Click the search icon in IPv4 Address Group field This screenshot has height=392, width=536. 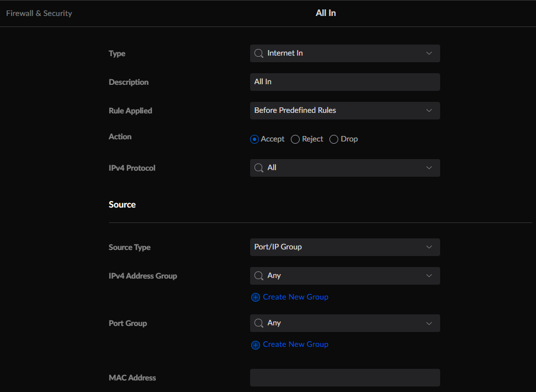tap(258, 276)
